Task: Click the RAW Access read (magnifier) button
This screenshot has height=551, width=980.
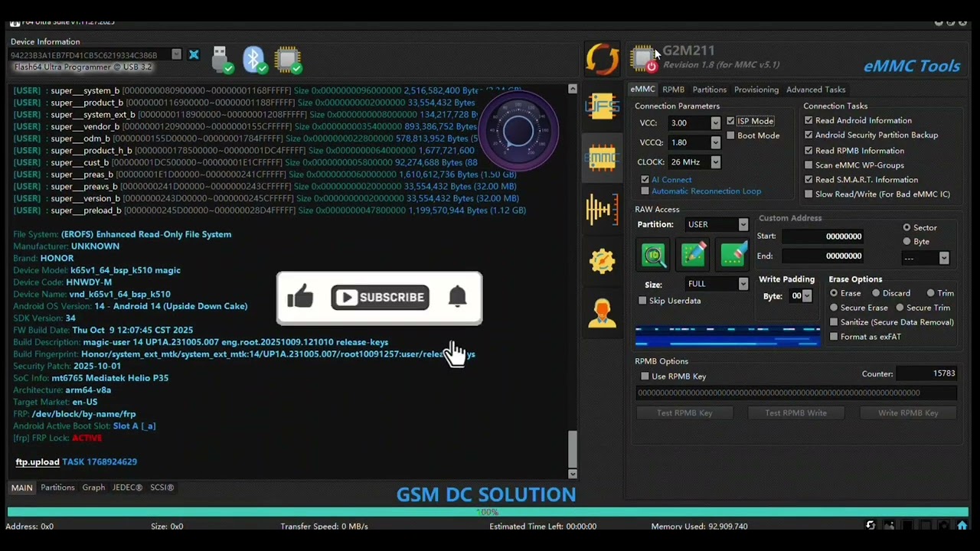Action: pos(653,256)
